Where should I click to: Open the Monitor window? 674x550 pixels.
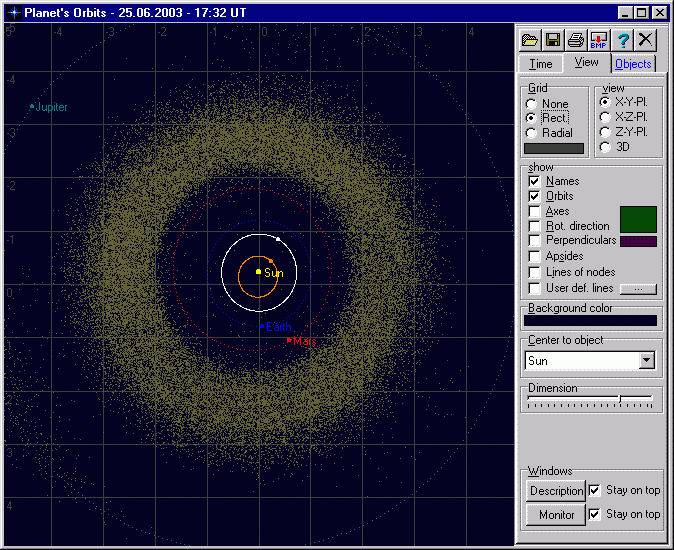(556, 515)
